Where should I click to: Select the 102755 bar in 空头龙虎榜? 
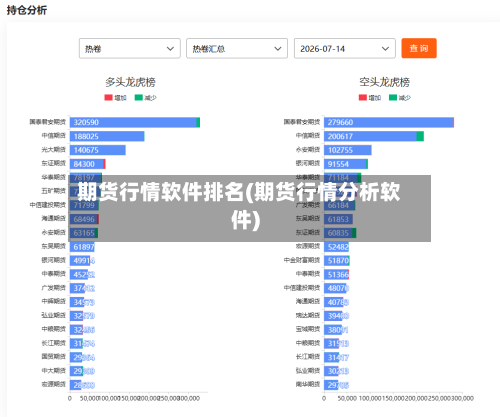pyautogui.click(x=348, y=150)
